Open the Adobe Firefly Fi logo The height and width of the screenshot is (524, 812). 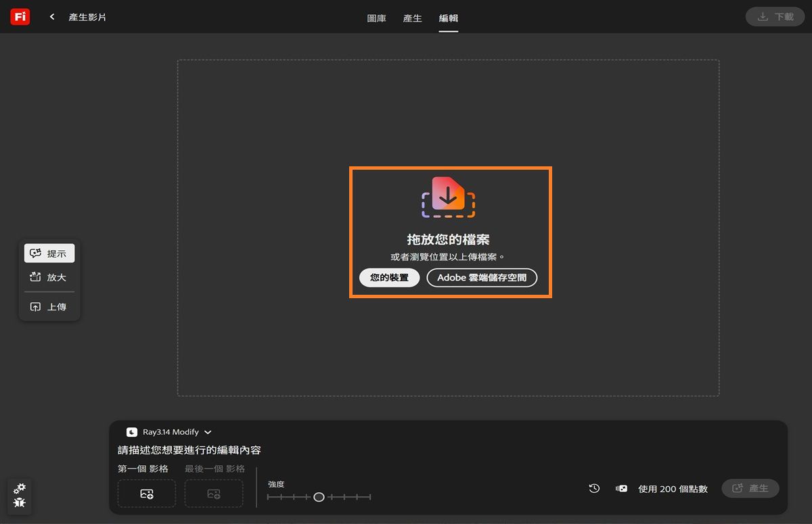click(x=20, y=16)
